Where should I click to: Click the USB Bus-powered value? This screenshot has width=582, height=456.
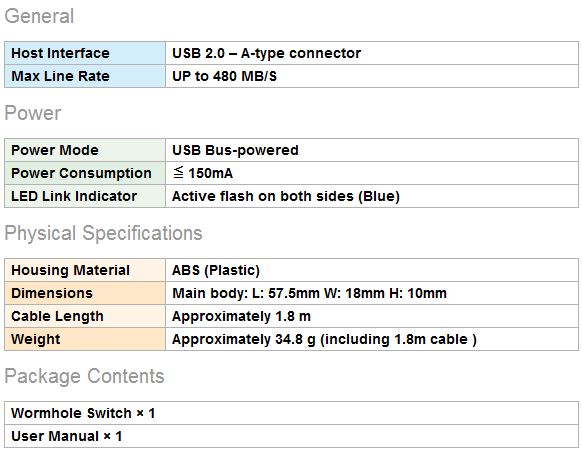click(x=235, y=150)
